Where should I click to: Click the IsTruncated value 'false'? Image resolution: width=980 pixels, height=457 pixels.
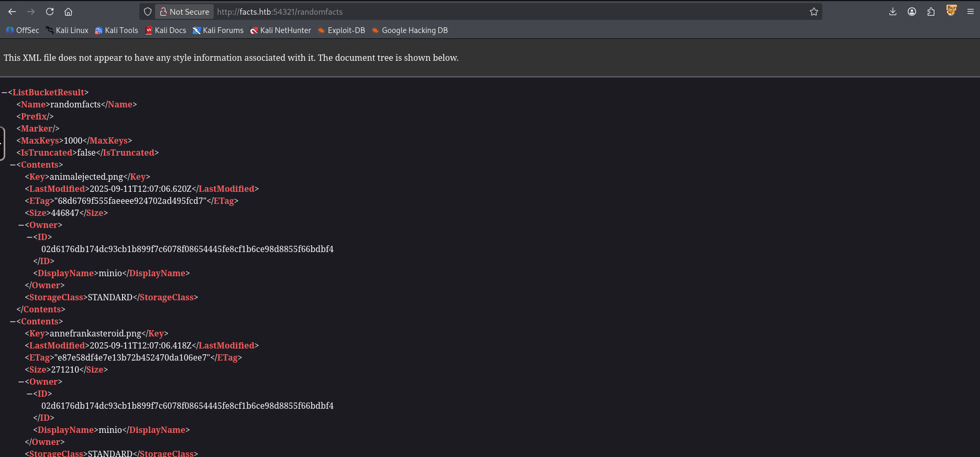[86, 153]
